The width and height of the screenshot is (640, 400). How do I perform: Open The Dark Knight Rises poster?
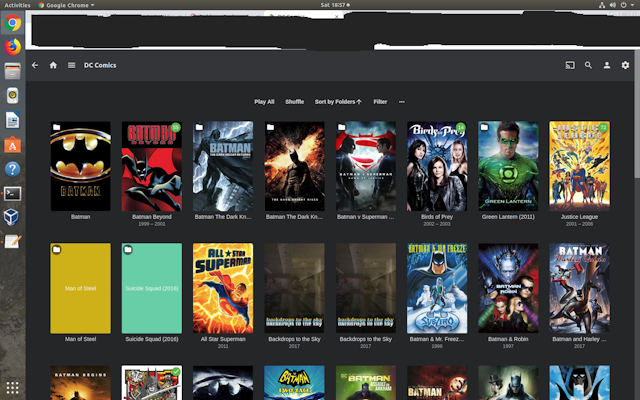tap(294, 166)
